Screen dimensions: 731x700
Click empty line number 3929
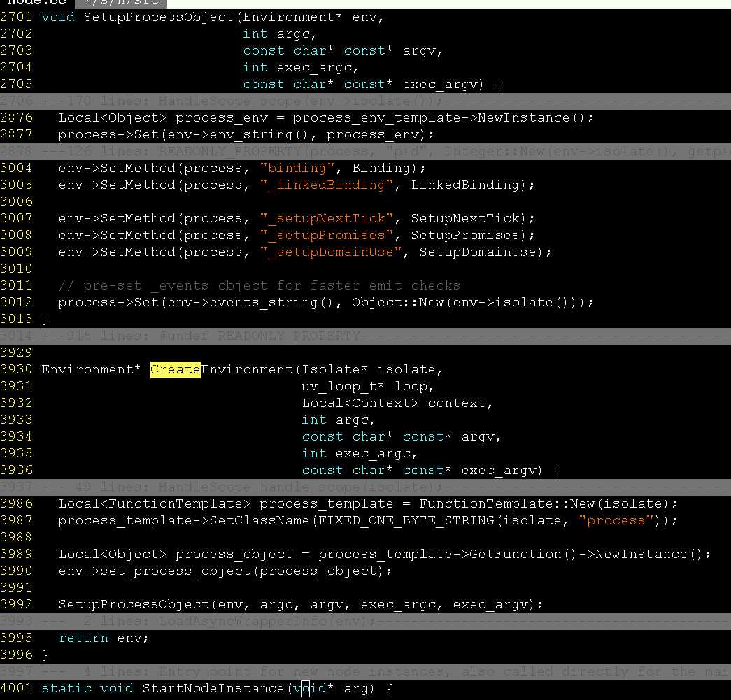[x=16, y=352]
